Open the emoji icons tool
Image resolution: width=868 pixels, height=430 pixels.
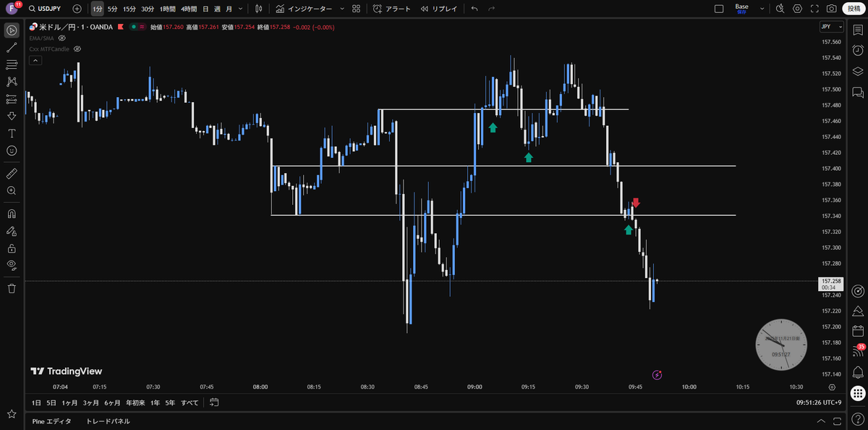point(12,151)
